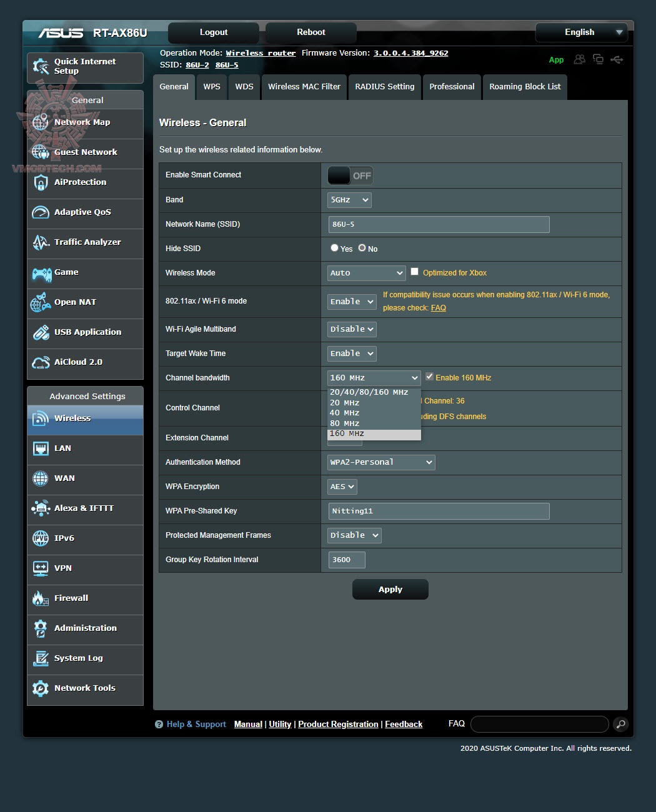Collapse the Channel bandwidth dropdown
Viewport: 656px width, 812px height.
tap(374, 378)
